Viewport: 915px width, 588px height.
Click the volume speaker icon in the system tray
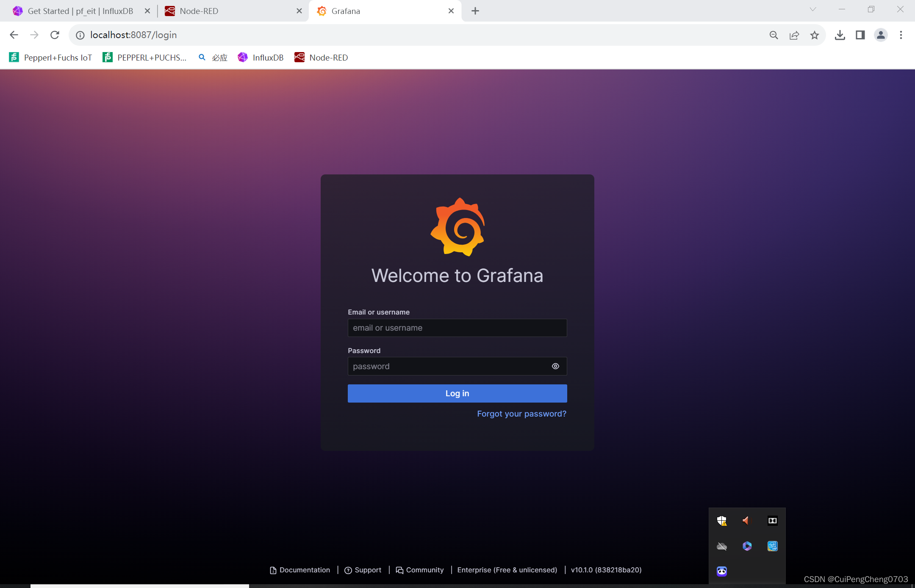tap(747, 521)
